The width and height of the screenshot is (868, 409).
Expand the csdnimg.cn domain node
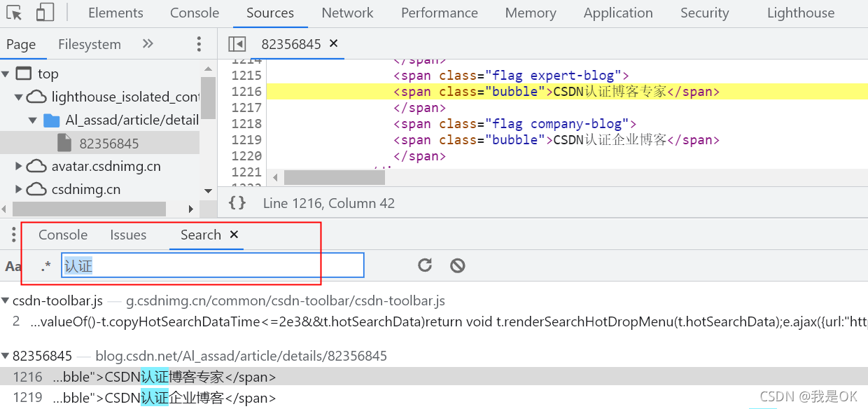coord(19,190)
